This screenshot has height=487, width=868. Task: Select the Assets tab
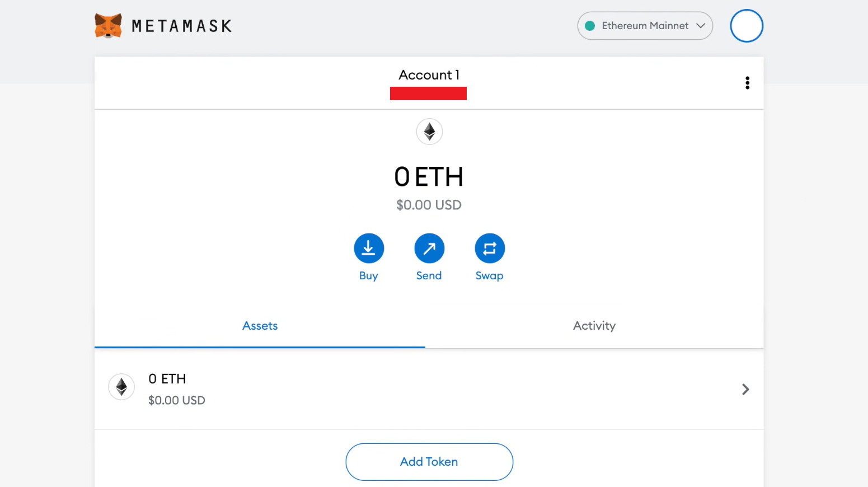tap(260, 325)
